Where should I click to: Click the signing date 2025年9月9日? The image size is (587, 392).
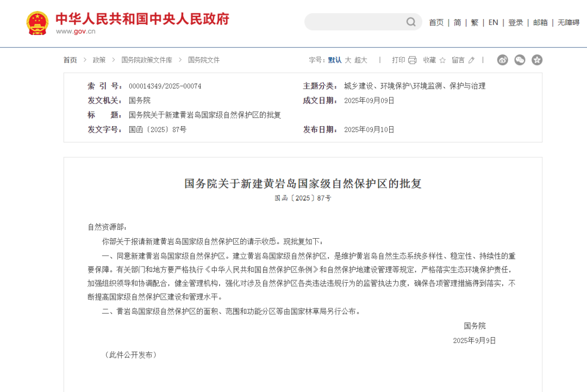point(474,340)
